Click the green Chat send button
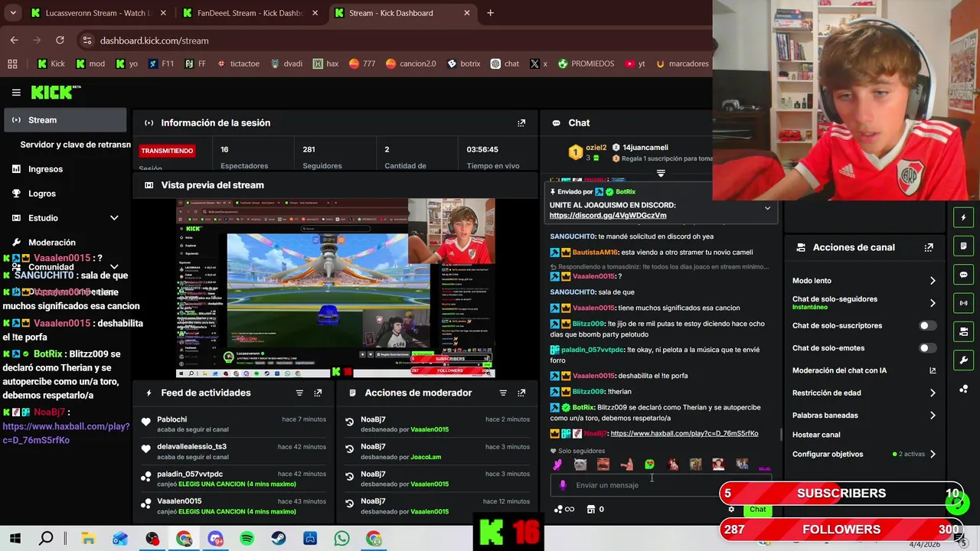The height and width of the screenshot is (551, 980). (x=757, y=509)
